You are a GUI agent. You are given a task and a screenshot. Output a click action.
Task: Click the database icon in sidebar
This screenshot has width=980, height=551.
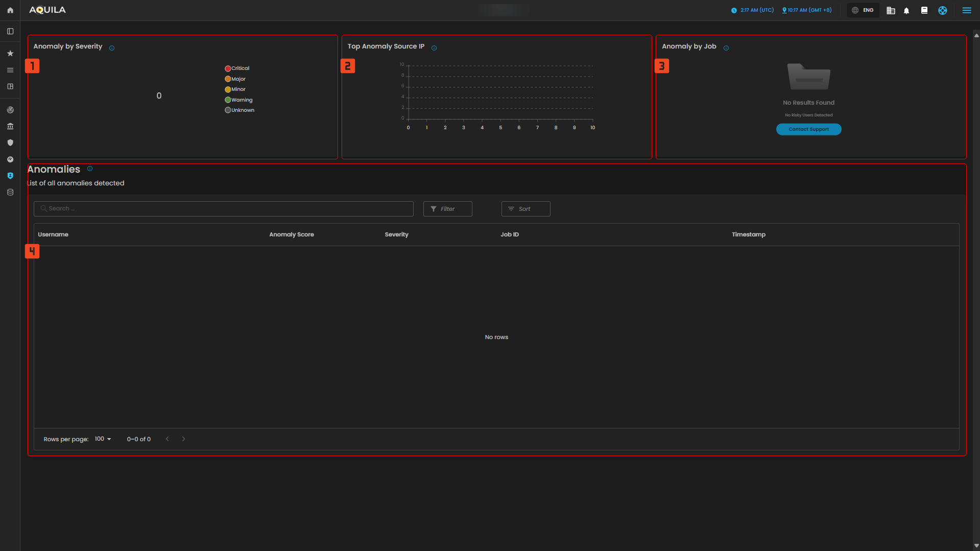coord(10,193)
